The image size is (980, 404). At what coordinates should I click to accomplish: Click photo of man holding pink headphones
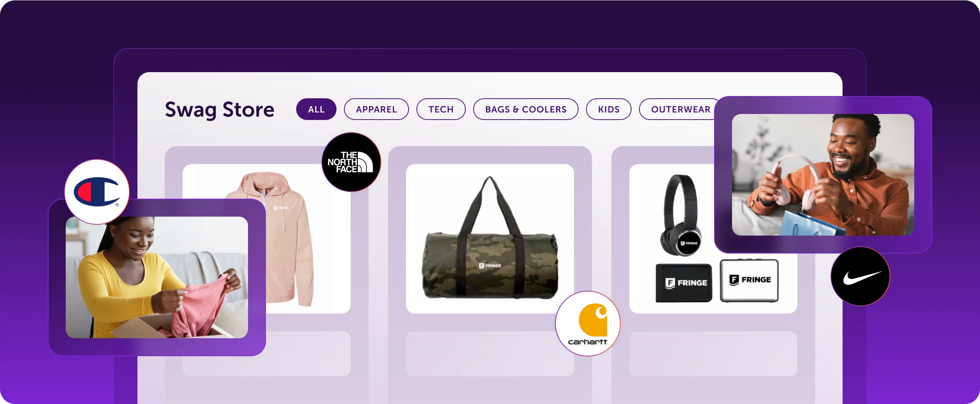pyautogui.click(x=823, y=175)
